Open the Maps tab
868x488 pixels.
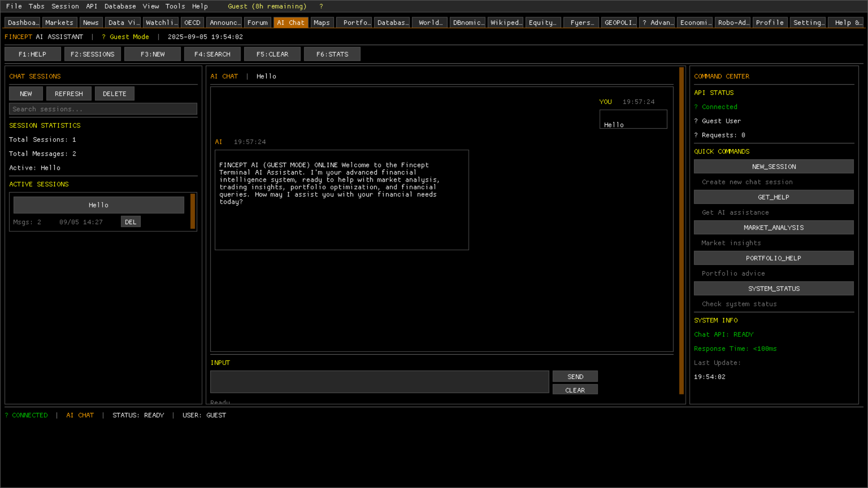321,23
